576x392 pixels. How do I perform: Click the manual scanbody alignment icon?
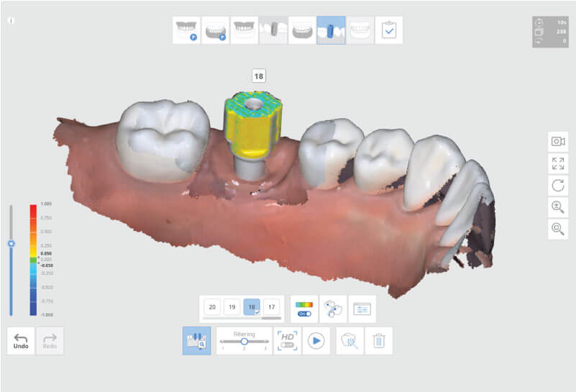click(333, 309)
